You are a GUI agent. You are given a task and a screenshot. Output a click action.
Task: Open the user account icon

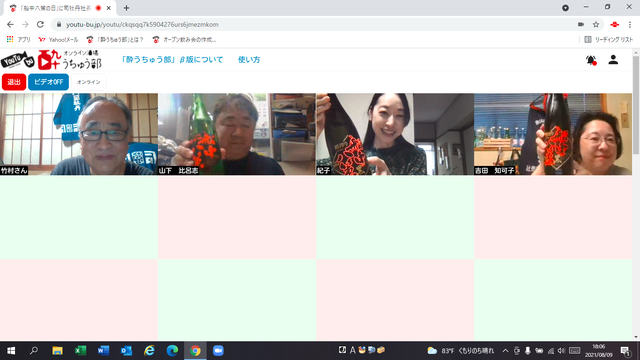(613, 60)
